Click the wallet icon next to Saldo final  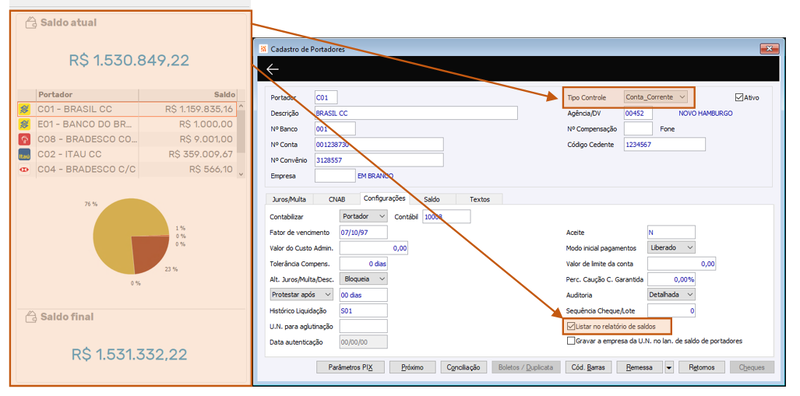[x=31, y=317]
